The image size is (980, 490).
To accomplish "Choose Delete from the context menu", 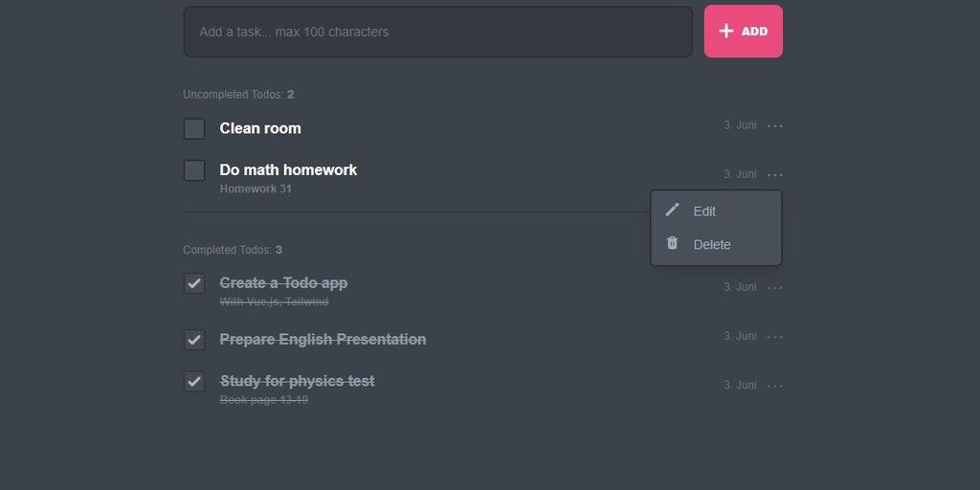I will [x=712, y=245].
